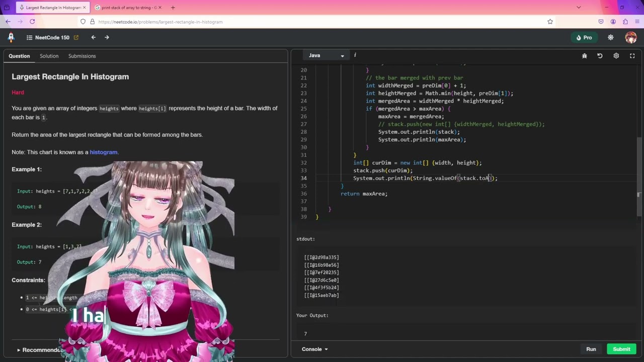
Task: Click the 'Hard' difficulty label
Action: coord(18,93)
